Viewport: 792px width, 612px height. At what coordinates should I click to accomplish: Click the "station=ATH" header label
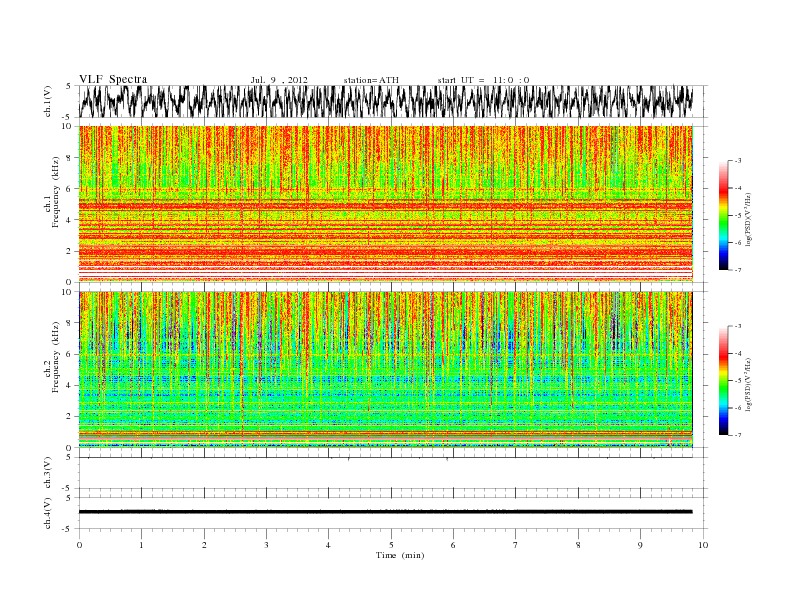pos(371,80)
